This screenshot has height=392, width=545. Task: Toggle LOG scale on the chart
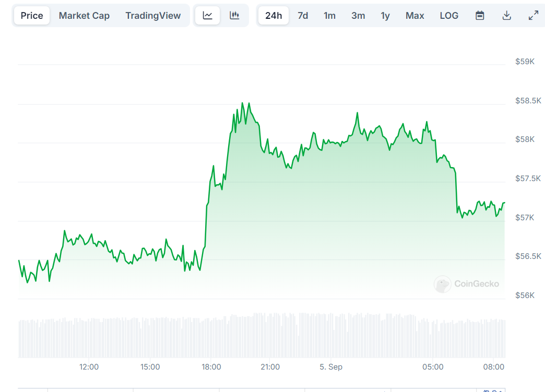(x=449, y=15)
